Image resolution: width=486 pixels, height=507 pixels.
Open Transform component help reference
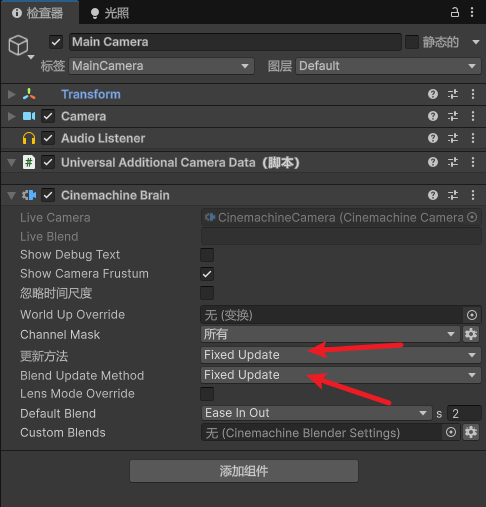[433, 94]
